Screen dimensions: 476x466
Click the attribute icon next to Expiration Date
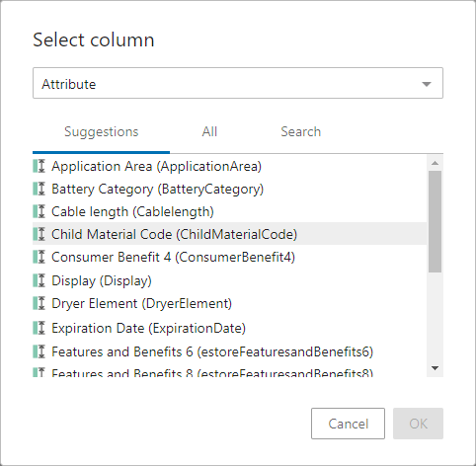pyautogui.click(x=39, y=328)
